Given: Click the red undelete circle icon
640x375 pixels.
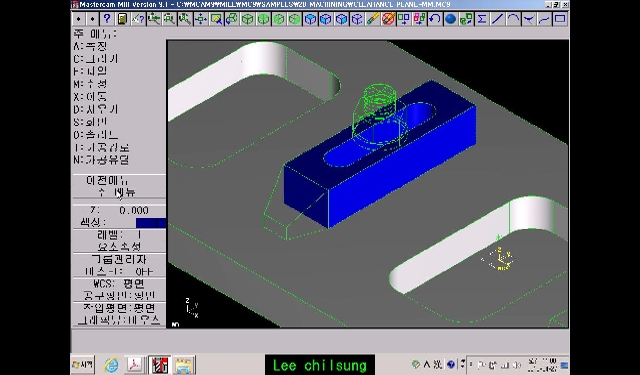Looking at the screenshot, I should tap(388, 19).
